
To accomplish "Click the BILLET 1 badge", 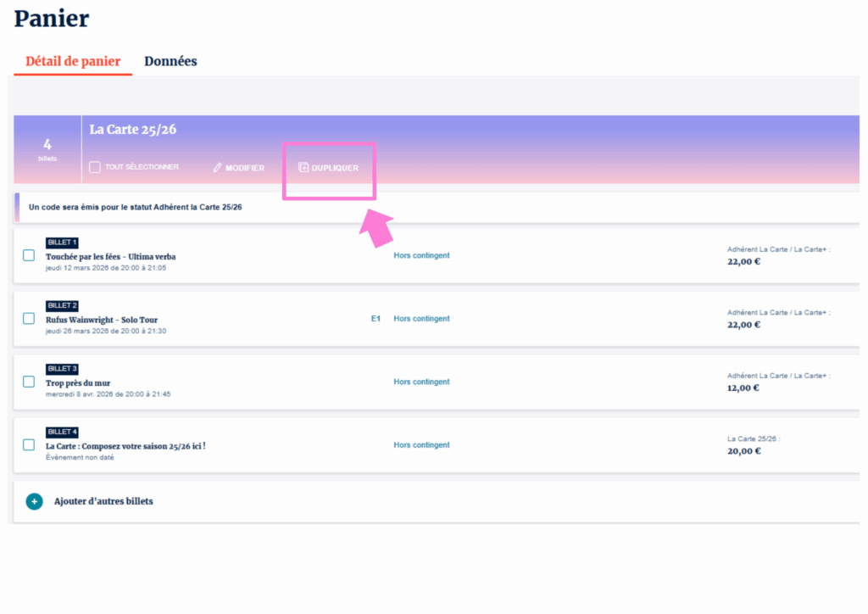I will [62, 243].
